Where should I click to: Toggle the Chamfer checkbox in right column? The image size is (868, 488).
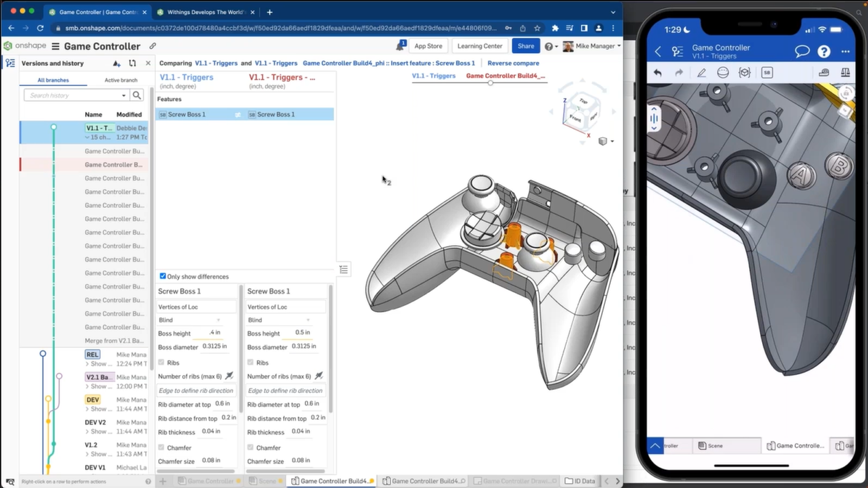[251, 447]
